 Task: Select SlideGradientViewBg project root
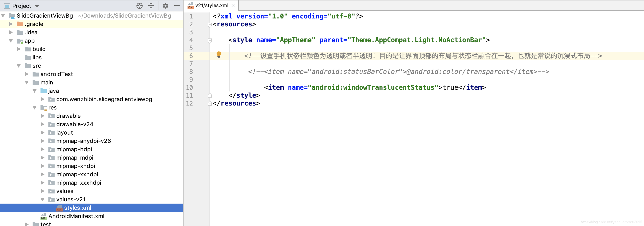pyautogui.click(x=45, y=16)
